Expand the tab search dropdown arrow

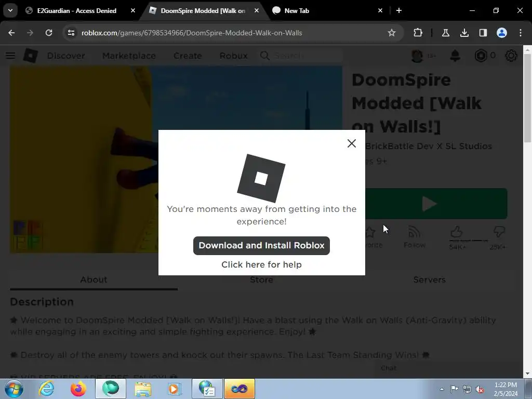pyautogui.click(x=10, y=10)
